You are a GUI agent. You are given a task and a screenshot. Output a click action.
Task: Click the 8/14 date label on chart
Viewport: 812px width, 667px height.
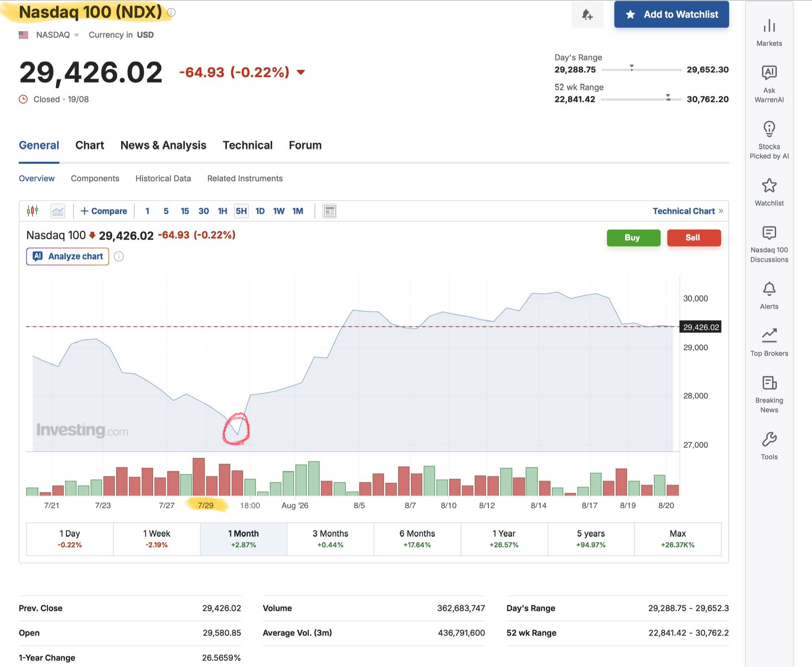(538, 505)
